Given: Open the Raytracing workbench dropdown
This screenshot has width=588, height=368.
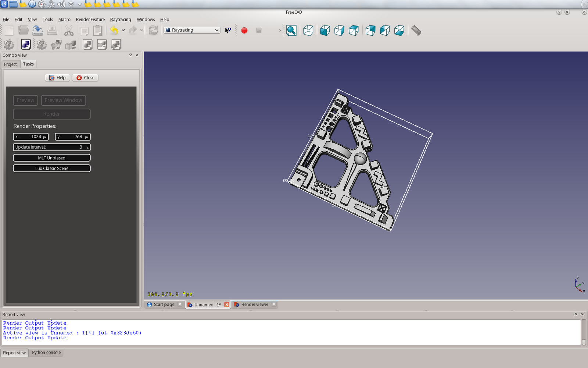Looking at the screenshot, I should (x=192, y=30).
